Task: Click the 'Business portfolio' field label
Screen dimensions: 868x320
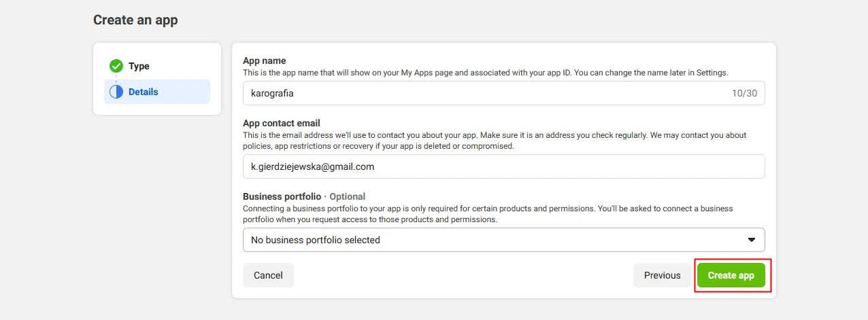Action: pyautogui.click(x=282, y=196)
